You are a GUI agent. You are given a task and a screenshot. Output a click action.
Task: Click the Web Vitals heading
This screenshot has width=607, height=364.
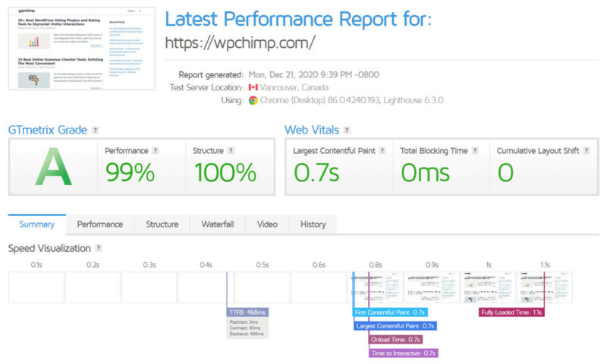pyautogui.click(x=312, y=130)
